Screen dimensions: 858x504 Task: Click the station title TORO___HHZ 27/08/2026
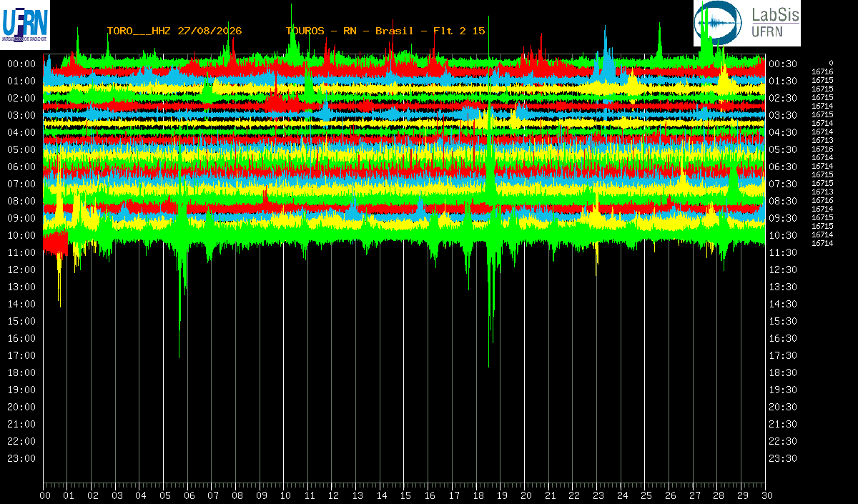pos(174,31)
